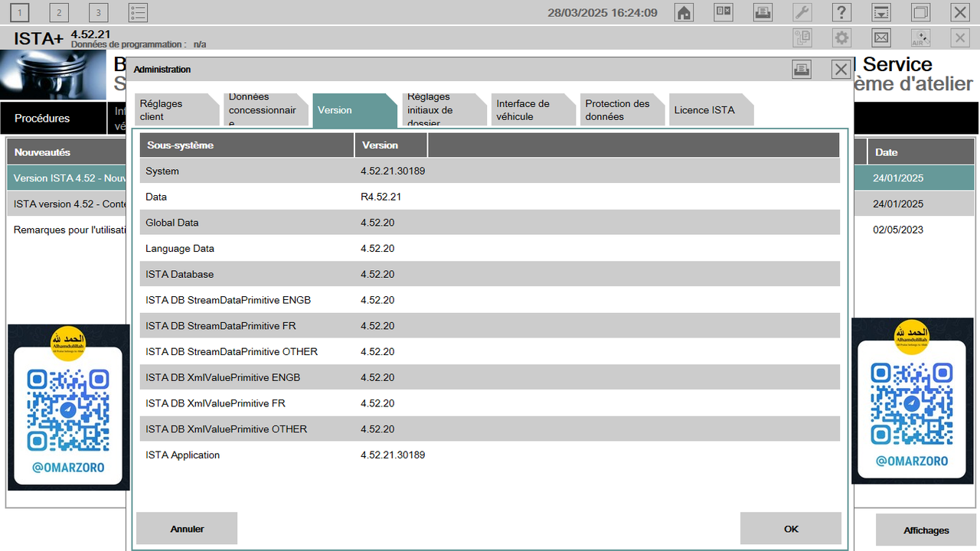This screenshot has height=551, width=980.
Task: Click the Annuler button
Action: [x=187, y=529]
